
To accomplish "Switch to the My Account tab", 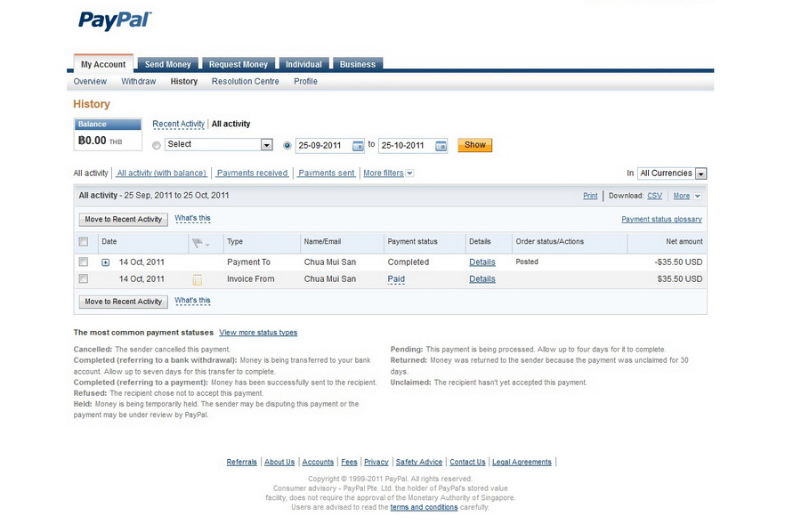I will pos(102,64).
